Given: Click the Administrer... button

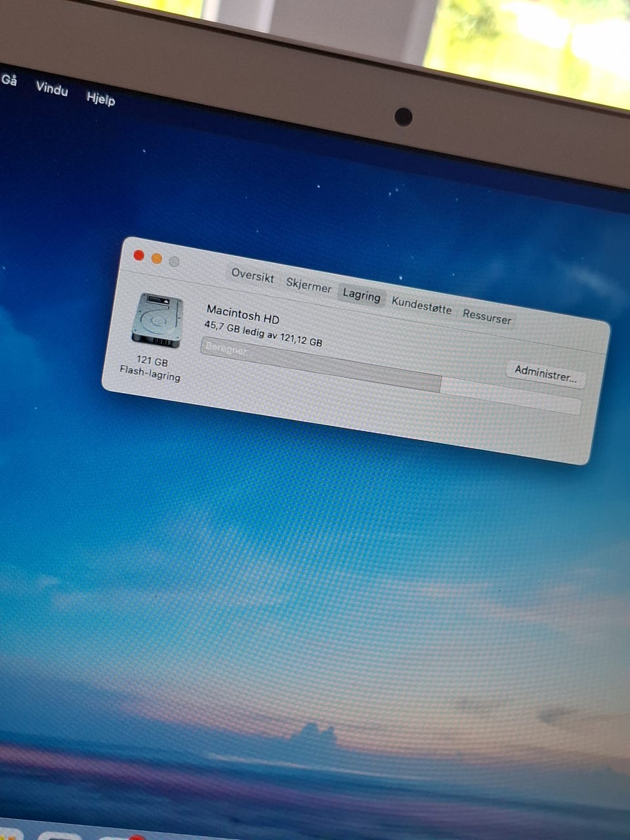Looking at the screenshot, I should click(545, 374).
